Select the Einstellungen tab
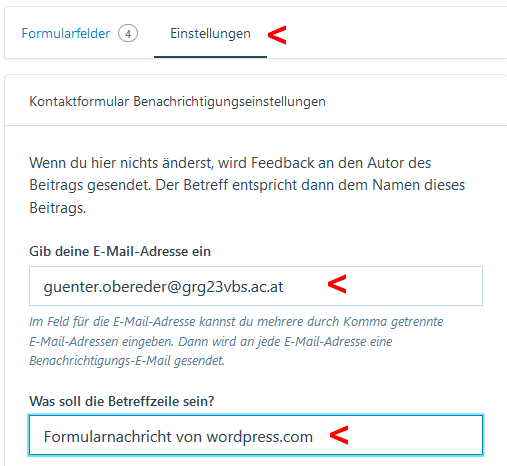Viewport: 507px width, 466px height. point(210,34)
